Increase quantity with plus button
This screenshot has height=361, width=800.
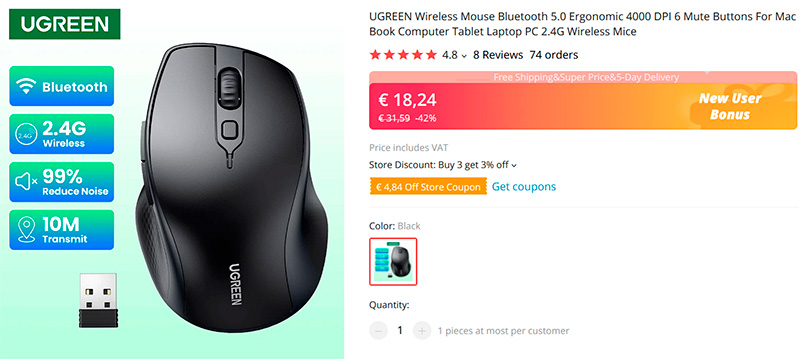[x=421, y=331]
